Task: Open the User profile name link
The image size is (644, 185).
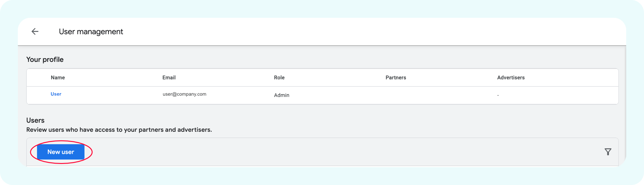Action: click(56, 94)
